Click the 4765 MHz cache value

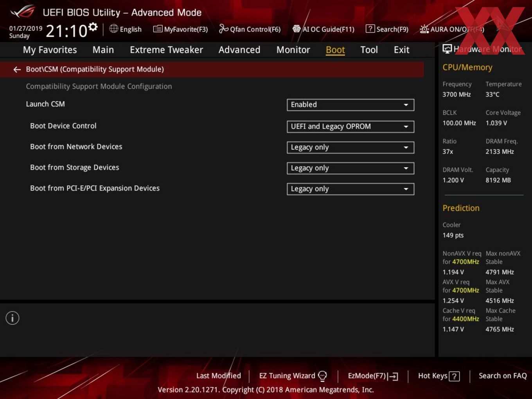pyautogui.click(x=500, y=329)
